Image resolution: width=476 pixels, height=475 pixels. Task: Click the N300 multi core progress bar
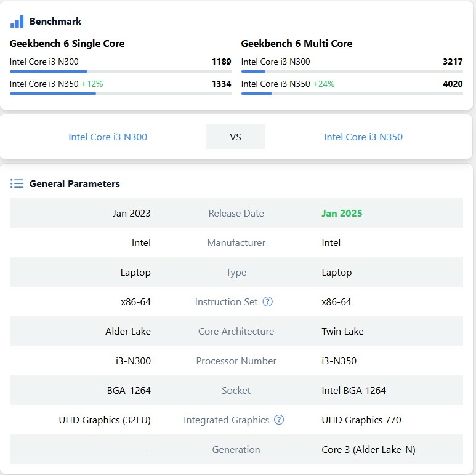point(352,71)
